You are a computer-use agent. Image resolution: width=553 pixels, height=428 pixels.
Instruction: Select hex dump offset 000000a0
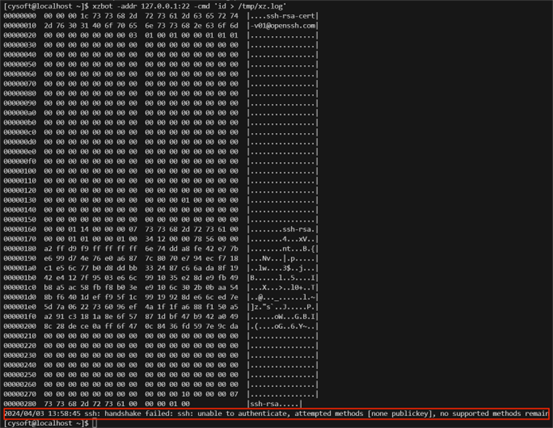click(x=20, y=113)
